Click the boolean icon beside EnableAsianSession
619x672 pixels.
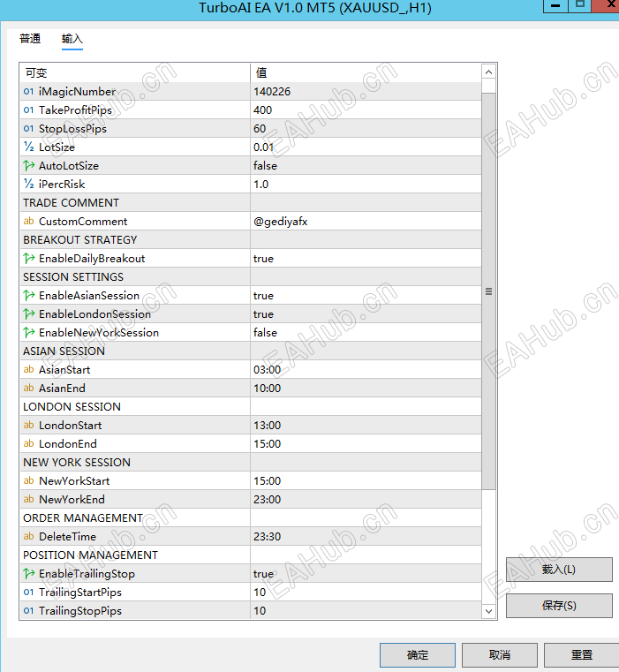[29, 295]
